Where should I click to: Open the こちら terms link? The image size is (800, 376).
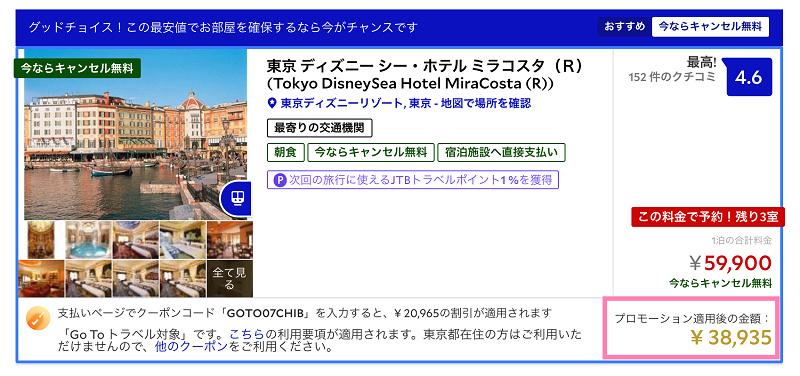(247, 335)
